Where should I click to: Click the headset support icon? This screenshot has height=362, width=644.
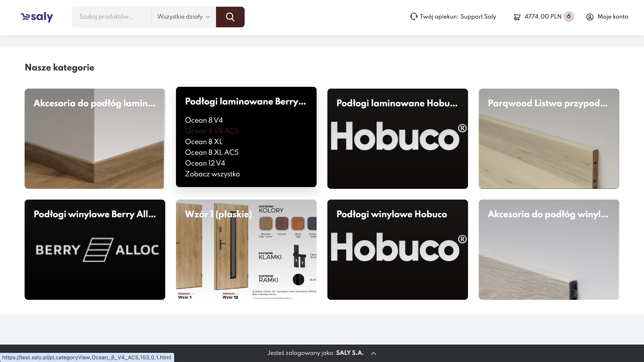click(x=413, y=17)
